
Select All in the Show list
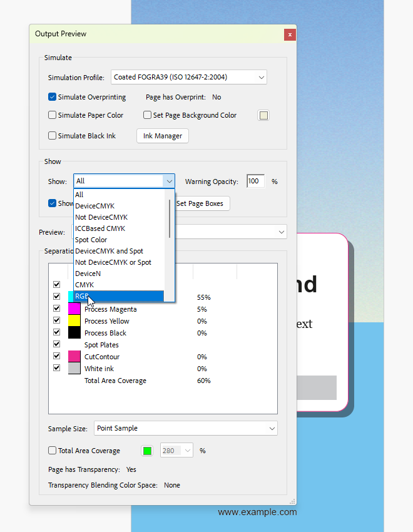click(x=119, y=195)
